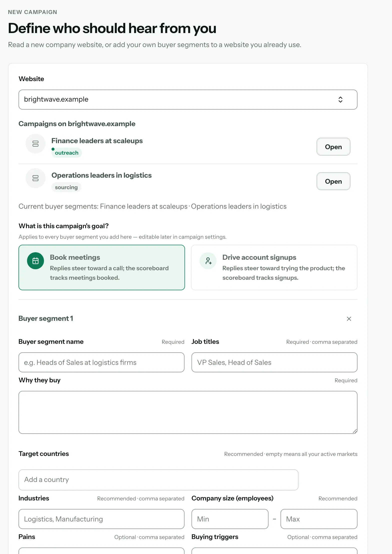This screenshot has height=554, width=392.
Task: Click the user-plus icon on Drive account signups
Action: click(208, 261)
